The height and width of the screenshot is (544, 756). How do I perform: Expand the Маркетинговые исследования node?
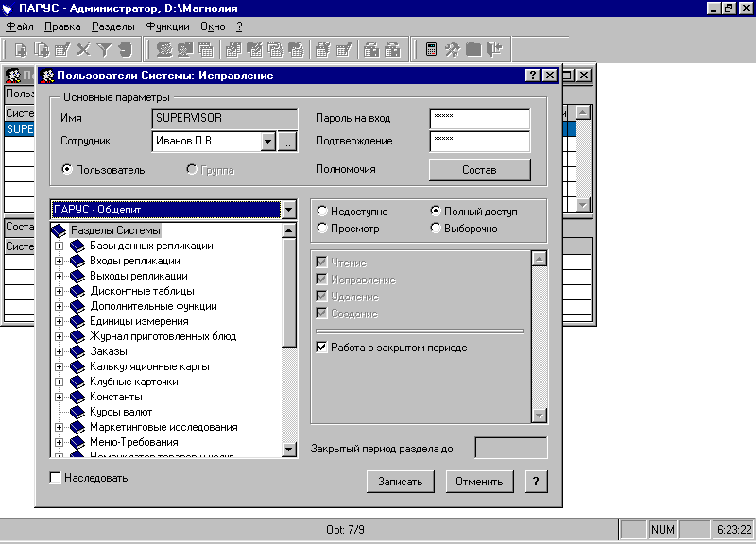tap(59, 428)
